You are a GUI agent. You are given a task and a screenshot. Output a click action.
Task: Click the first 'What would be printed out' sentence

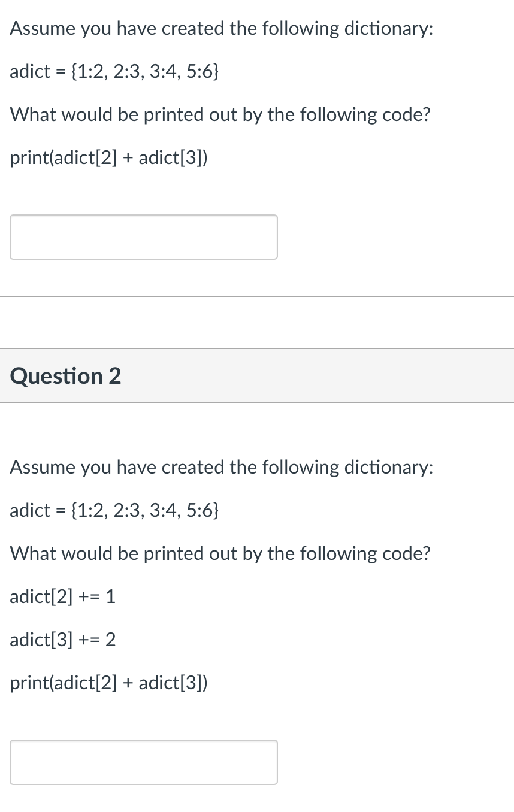220,114
